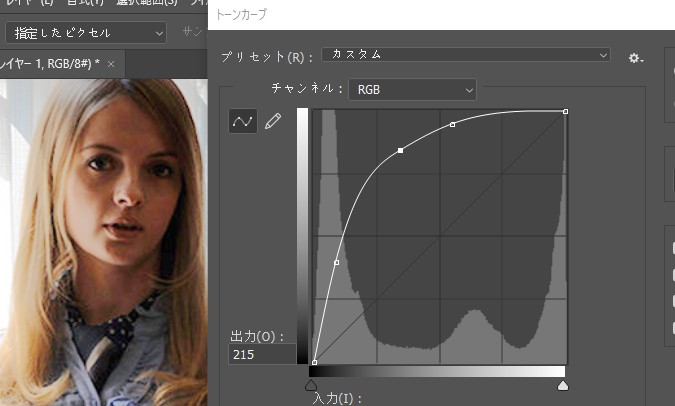This screenshot has height=406, width=675.
Task: Click the white point input slider triangle
Action: click(x=563, y=384)
